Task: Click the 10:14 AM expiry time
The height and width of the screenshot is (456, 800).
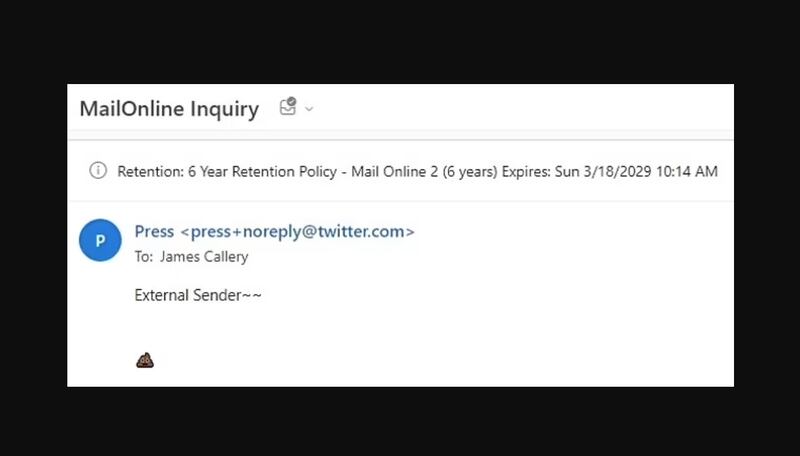Action: tap(690, 171)
